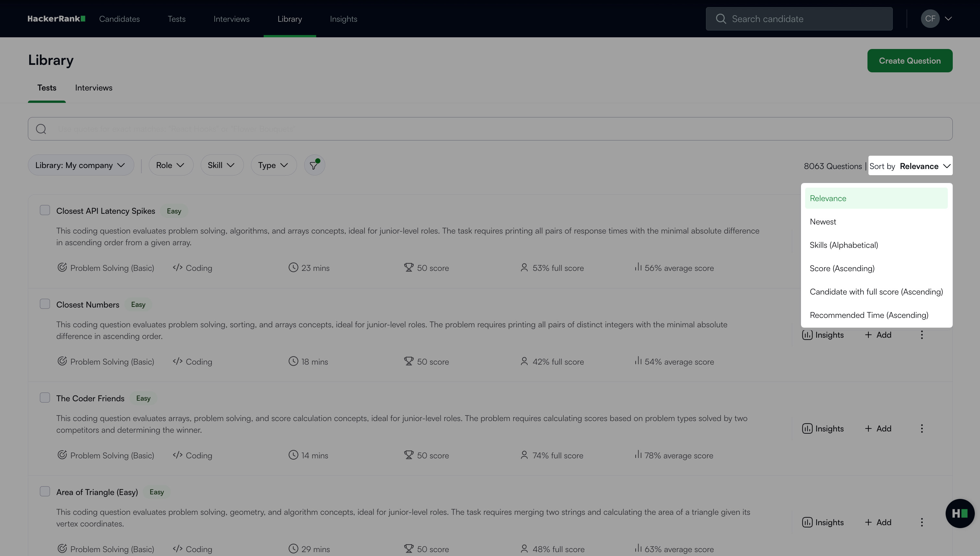Click the kebab menu for The Coder Friends

922,429
